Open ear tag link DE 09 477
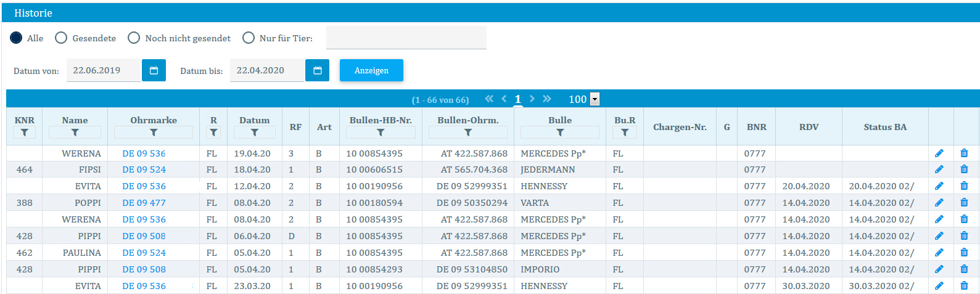The image size is (980, 294). pos(144,203)
